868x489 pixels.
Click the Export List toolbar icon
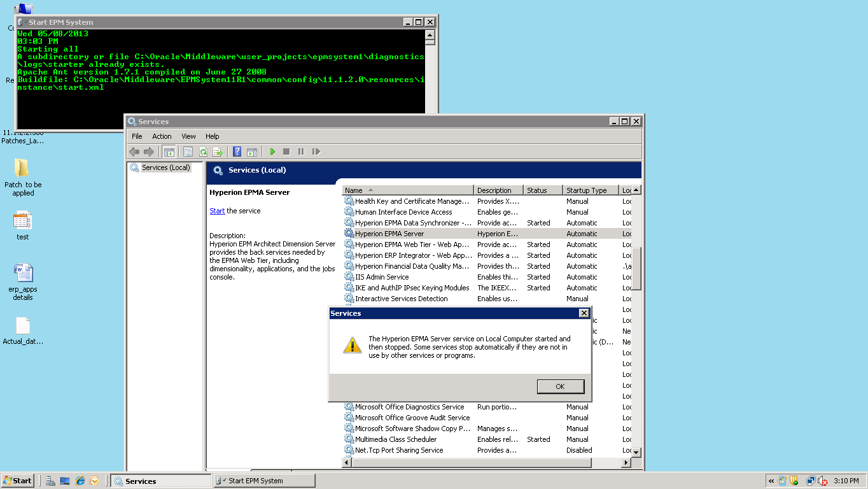pos(218,152)
